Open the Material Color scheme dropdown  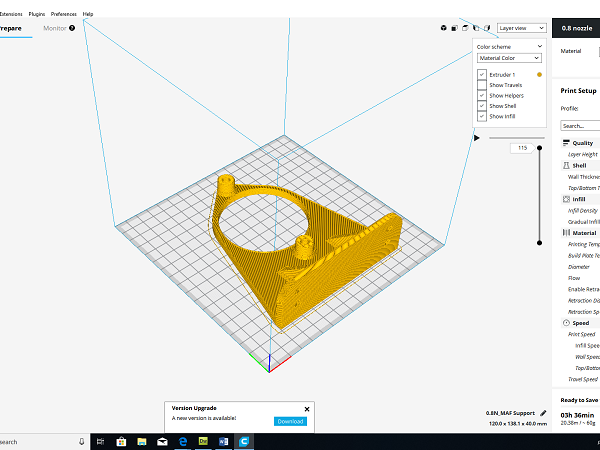[x=509, y=58]
